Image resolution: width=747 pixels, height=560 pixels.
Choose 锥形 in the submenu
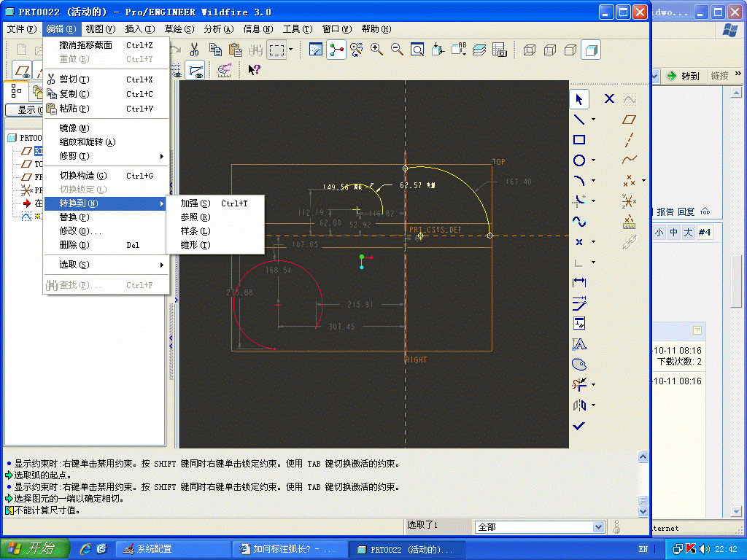[x=215, y=245]
